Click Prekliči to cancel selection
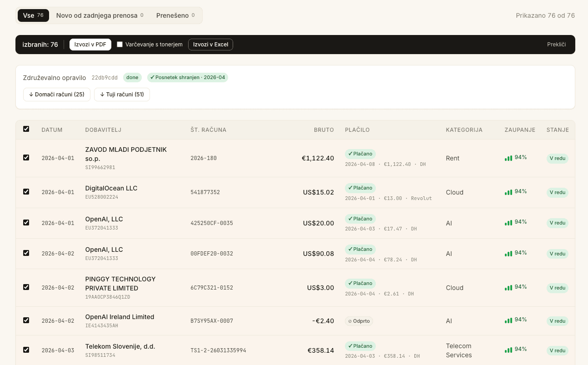 556,45
